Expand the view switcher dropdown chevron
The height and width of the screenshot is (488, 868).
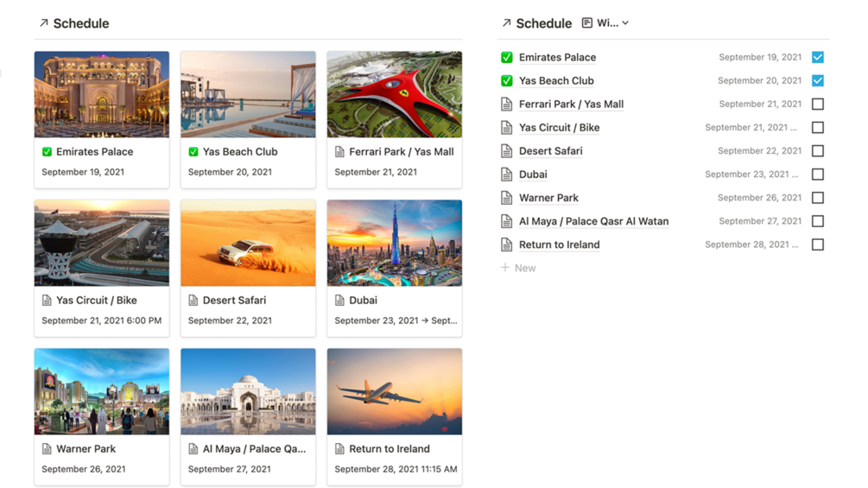click(625, 23)
